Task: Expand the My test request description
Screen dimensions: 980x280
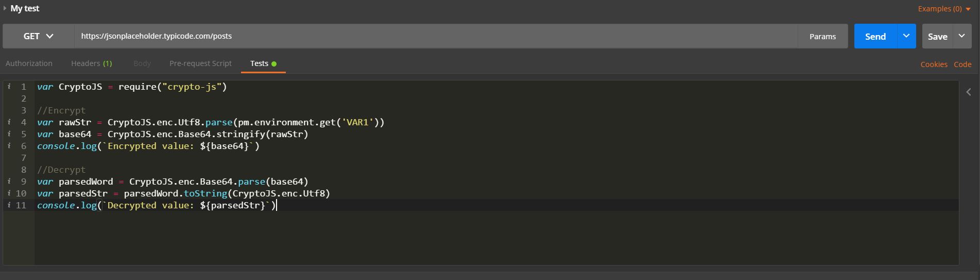Action: (x=5, y=8)
